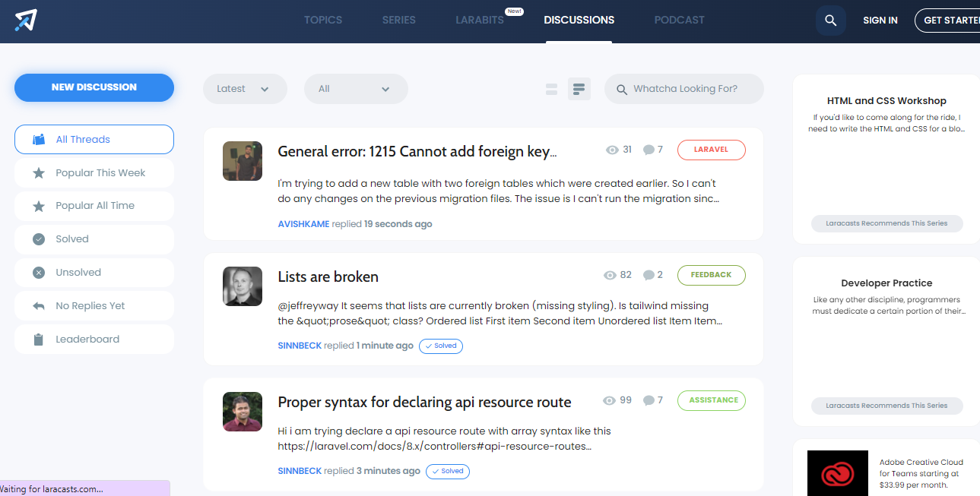Expand the Latest sort dropdown

(x=245, y=89)
